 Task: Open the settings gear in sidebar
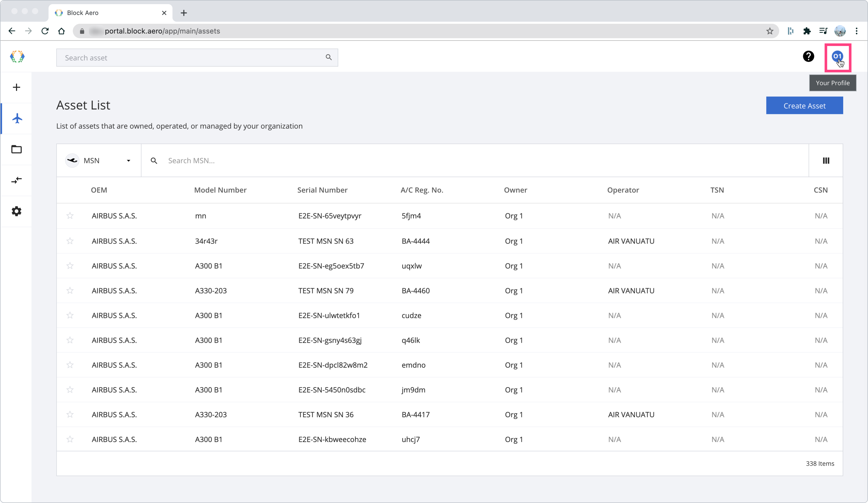click(17, 211)
